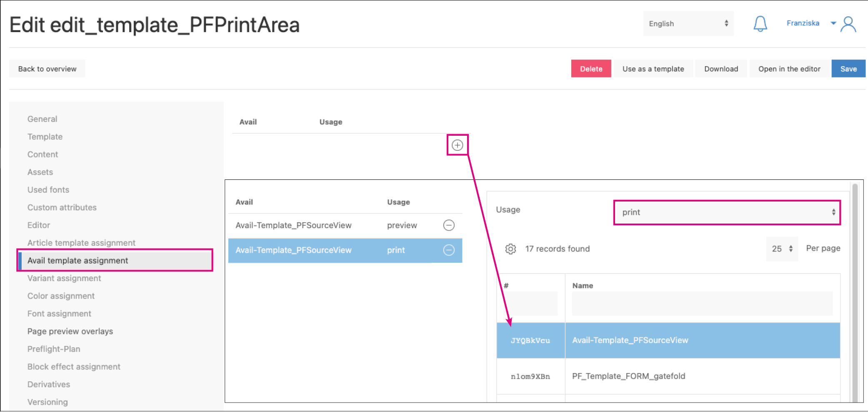The width and height of the screenshot is (868, 413).
Task: Open the Variant assignment section
Action: (x=64, y=278)
